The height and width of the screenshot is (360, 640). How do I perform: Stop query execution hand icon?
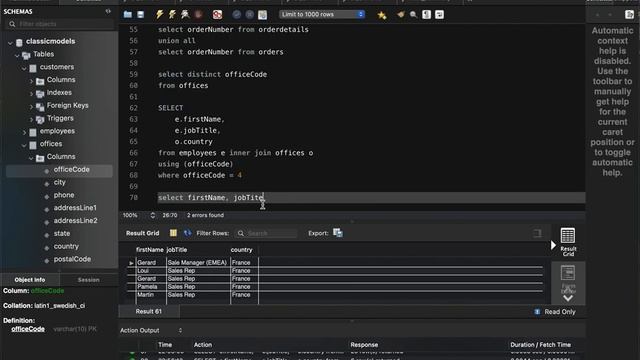click(198, 15)
